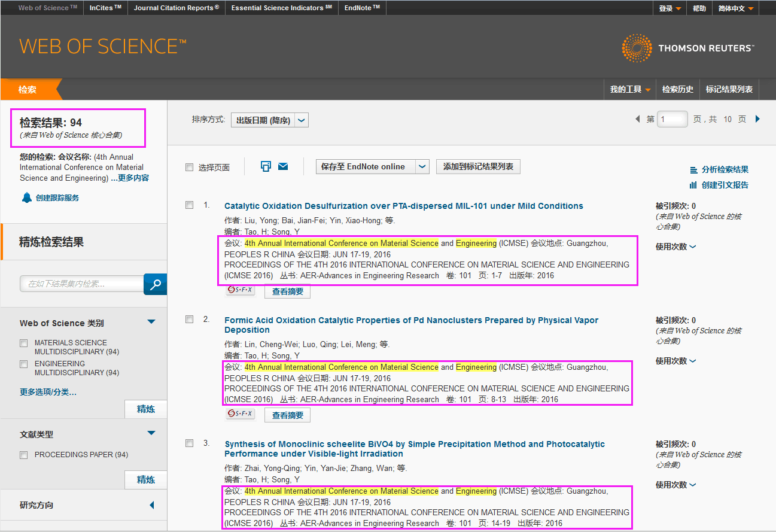
Task: Open the sort order dropdown
Action: [270, 120]
